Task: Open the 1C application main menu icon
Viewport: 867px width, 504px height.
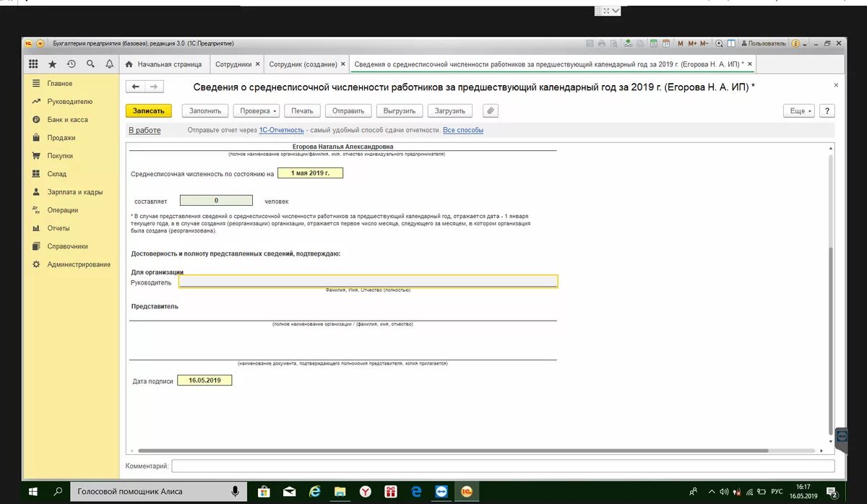Action: click(40, 43)
